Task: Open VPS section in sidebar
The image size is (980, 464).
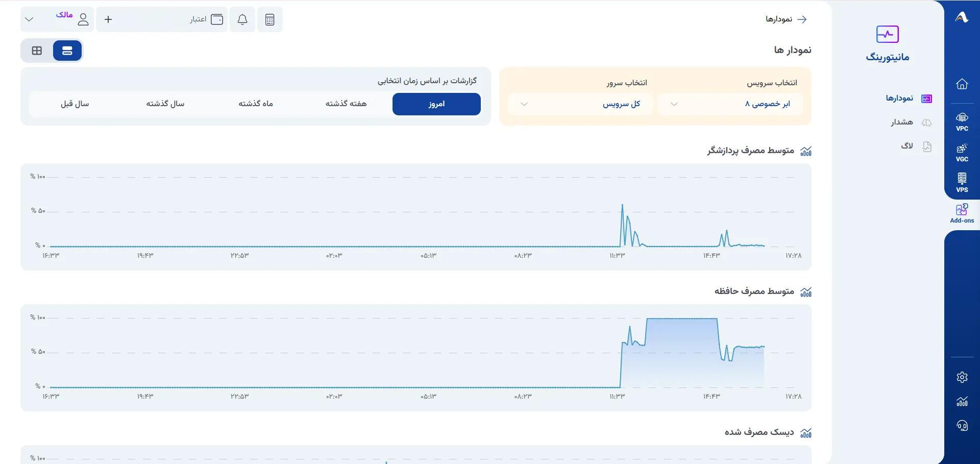Action: click(962, 183)
